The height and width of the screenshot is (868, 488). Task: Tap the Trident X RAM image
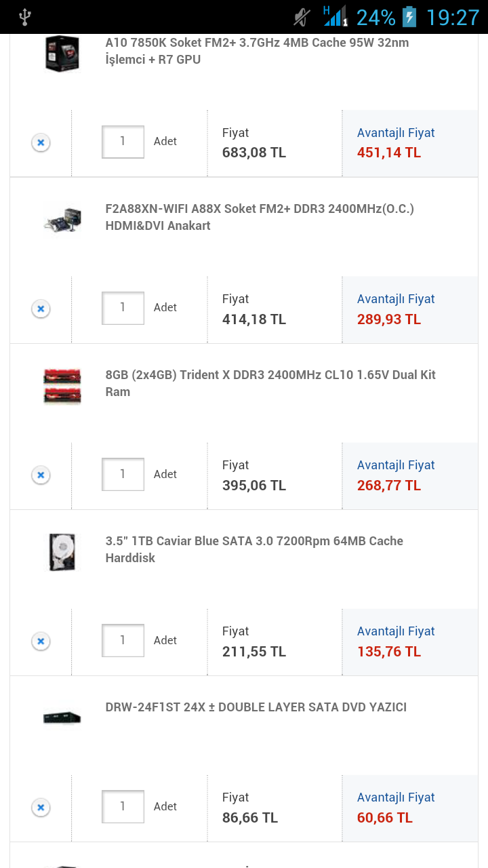(62, 386)
